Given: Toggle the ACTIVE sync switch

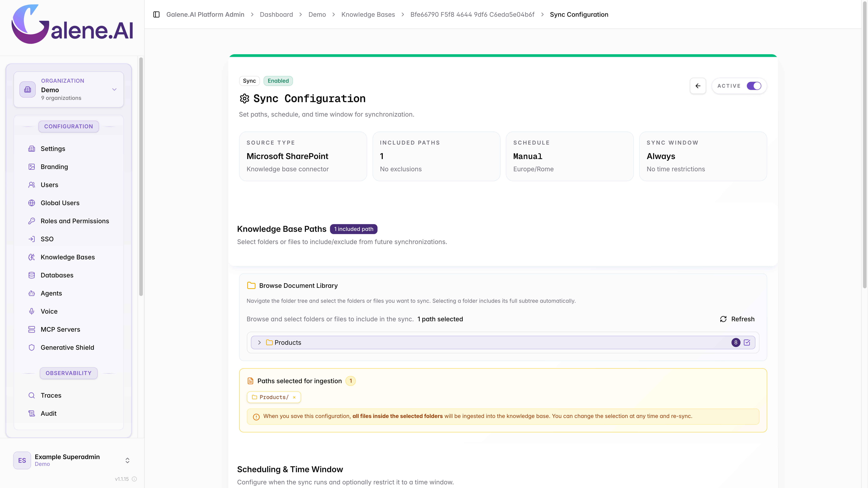Looking at the screenshot, I should (x=754, y=86).
